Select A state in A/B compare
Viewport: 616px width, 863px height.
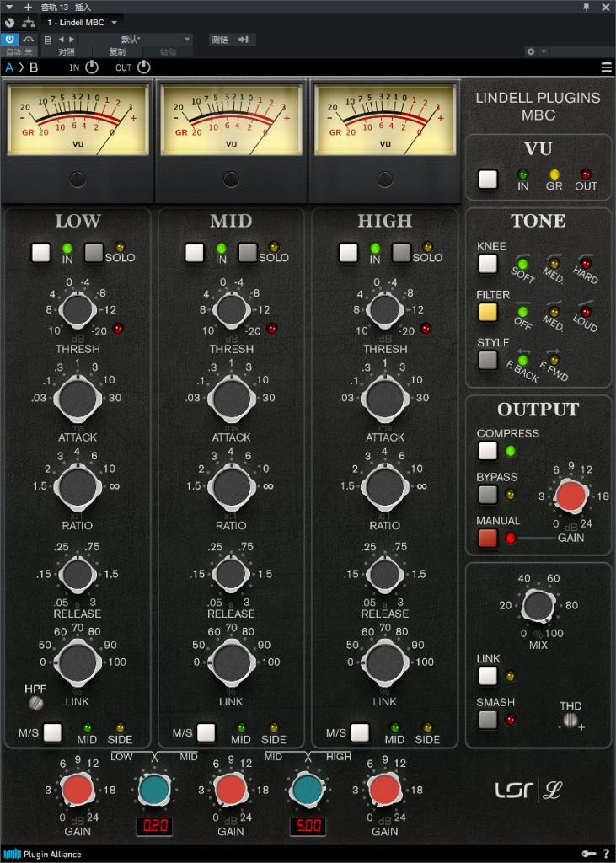pyautogui.click(x=9, y=67)
